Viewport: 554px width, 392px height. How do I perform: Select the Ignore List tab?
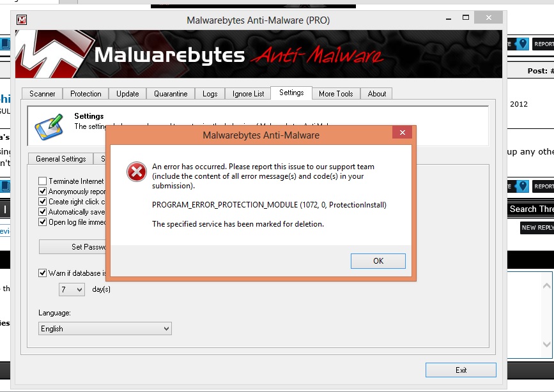pos(248,94)
